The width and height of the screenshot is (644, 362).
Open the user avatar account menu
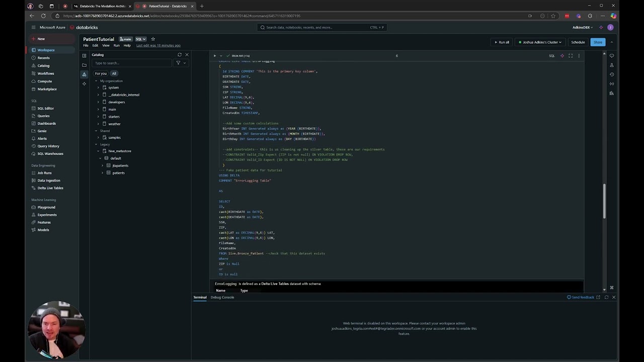coord(610,28)
